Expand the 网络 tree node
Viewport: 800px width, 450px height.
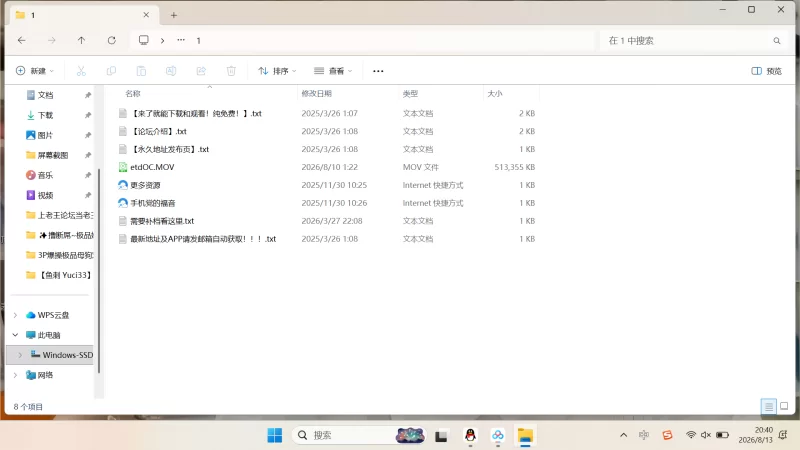click(15, 375)
